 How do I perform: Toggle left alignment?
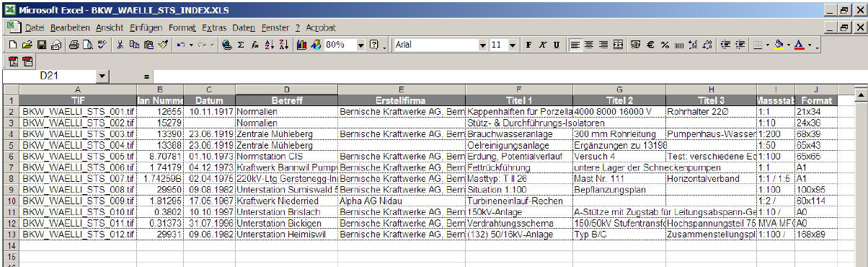click(575, 45)
